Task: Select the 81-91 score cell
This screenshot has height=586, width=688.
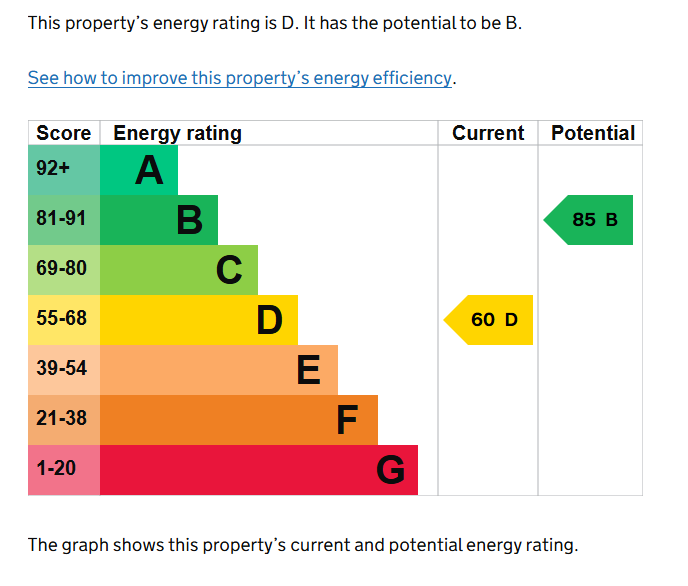Action: [64, 220]
